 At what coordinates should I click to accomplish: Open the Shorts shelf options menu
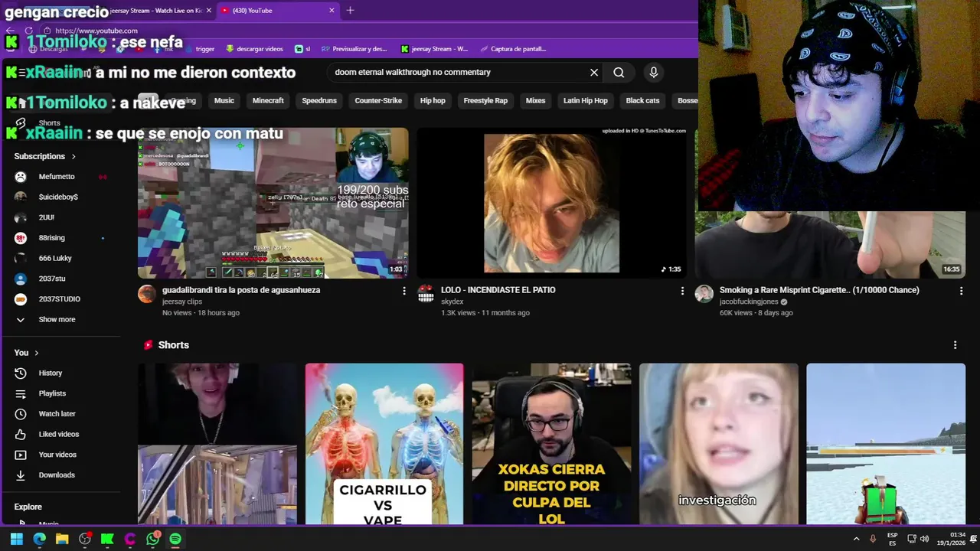(955, 345)
